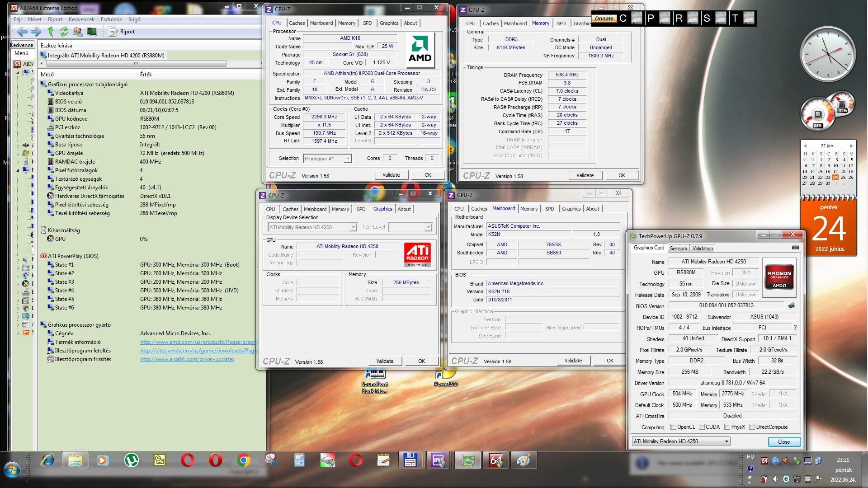Open the Paint taskbar icon
868x488 pixels.
pyautogui.click(x=523, y=460)
